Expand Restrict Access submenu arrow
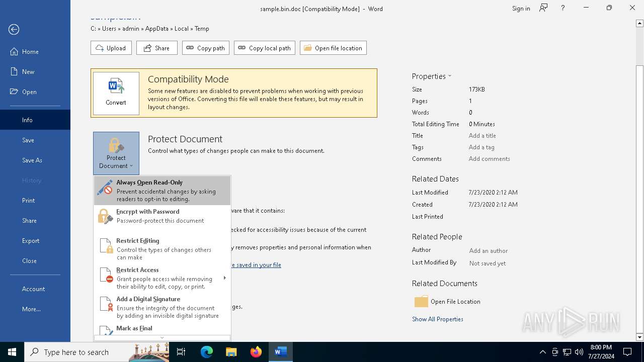The width and height of the screenshot is (644, 362). [224, 278]
